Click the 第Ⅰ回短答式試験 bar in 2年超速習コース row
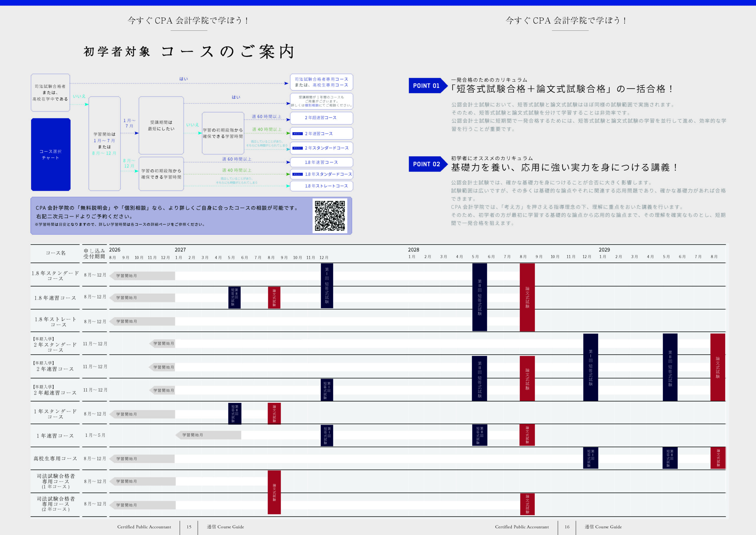This screenshot has height=535, width=756. (327, 390)
